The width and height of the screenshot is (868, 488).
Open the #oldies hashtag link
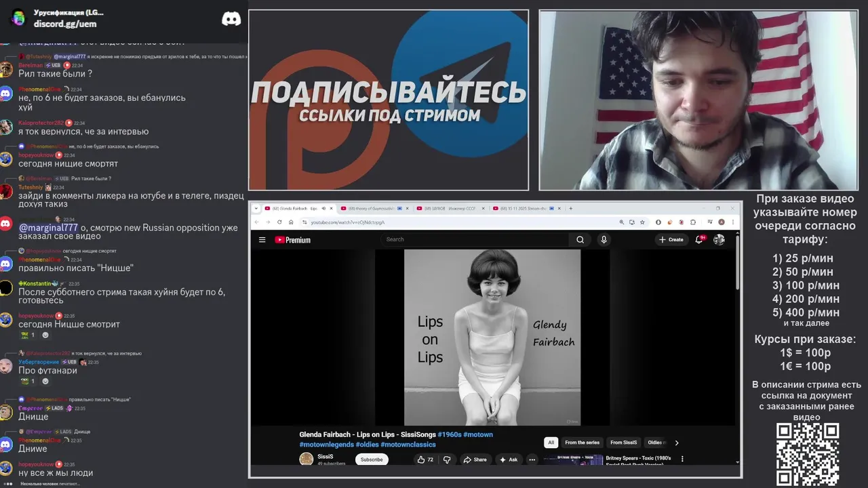[x=367, y=444]
